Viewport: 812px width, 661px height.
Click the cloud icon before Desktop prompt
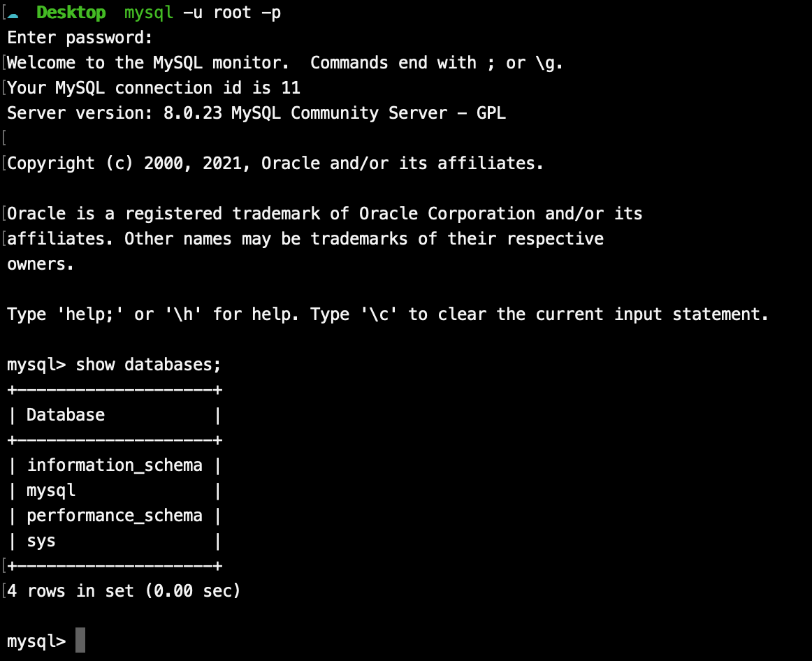(x=13, y=15)
